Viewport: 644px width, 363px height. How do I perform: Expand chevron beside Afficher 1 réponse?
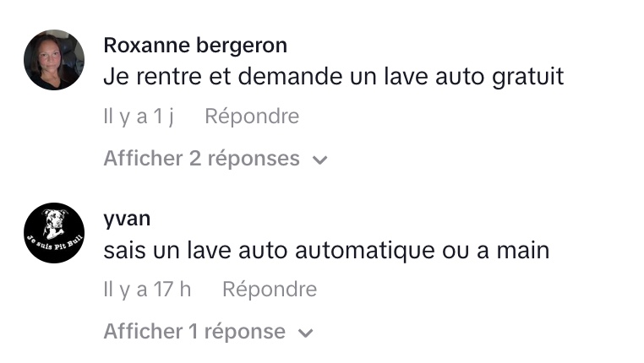306,333
